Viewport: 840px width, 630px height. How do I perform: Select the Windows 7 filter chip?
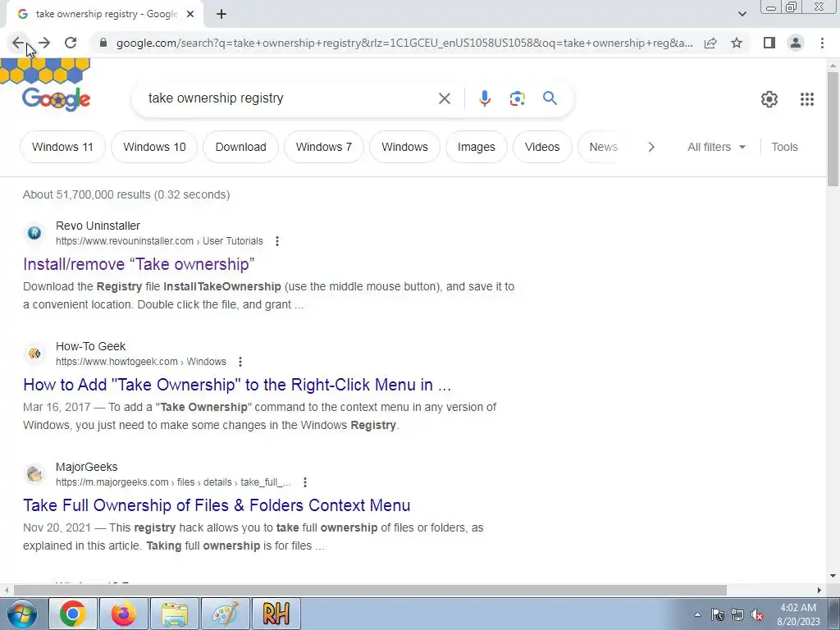pos(323,147)
